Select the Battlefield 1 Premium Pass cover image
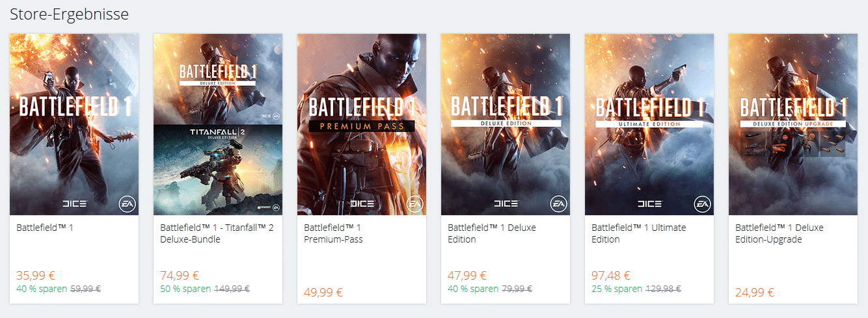The width and height of the screenshot is (868, 318). (362, 124)
